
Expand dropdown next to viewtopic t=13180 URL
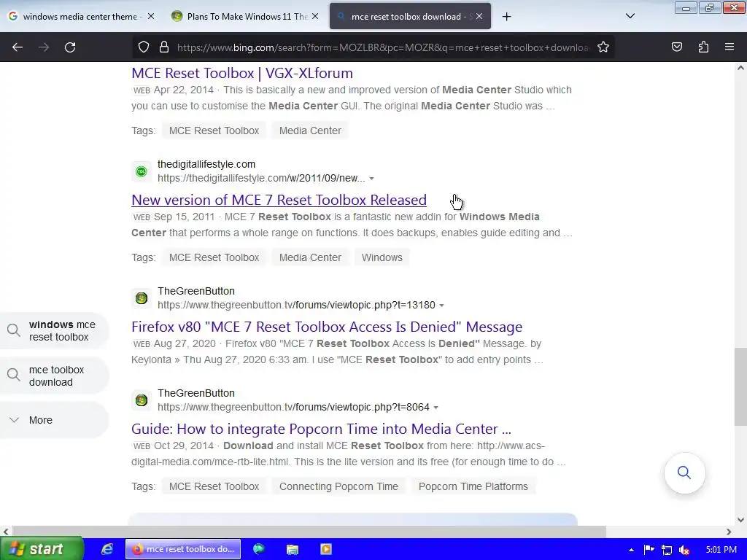click(x=441, y=306)
